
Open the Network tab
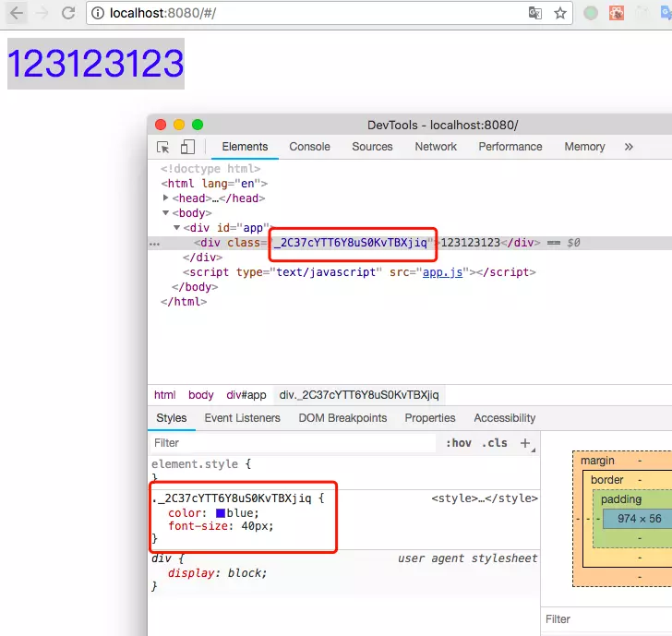coord(436,147)
